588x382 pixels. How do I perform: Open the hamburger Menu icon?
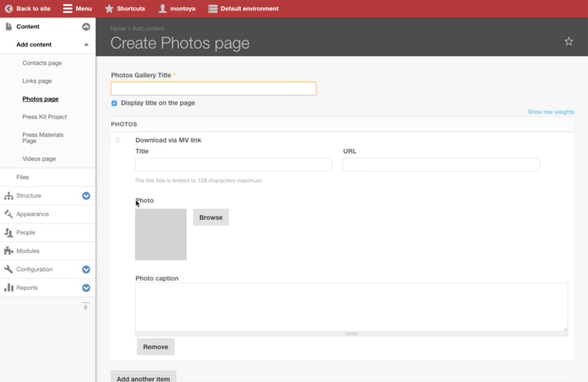coord(67,9)
